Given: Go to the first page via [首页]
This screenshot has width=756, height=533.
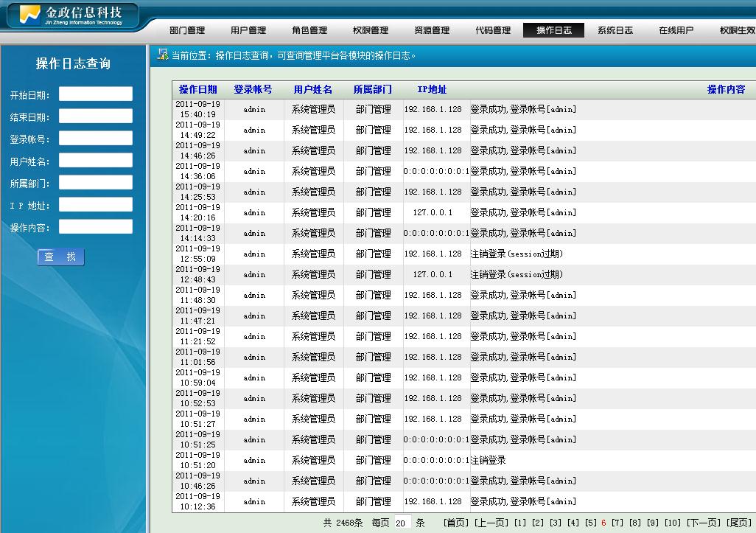Looking at the screenshot, I should coord(456,523).
